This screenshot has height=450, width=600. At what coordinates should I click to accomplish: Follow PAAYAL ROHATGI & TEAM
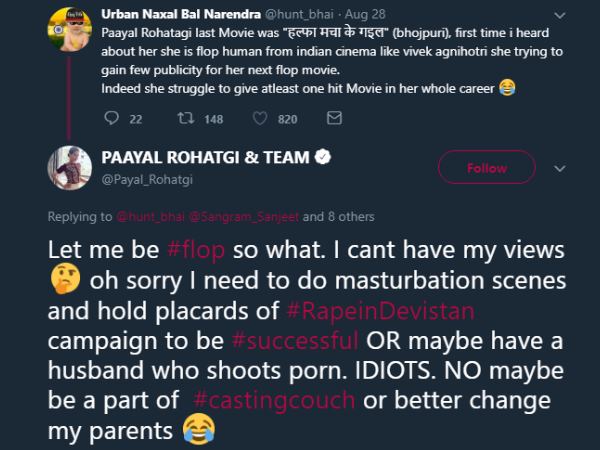pyautogui.click(x=486, y=167)
